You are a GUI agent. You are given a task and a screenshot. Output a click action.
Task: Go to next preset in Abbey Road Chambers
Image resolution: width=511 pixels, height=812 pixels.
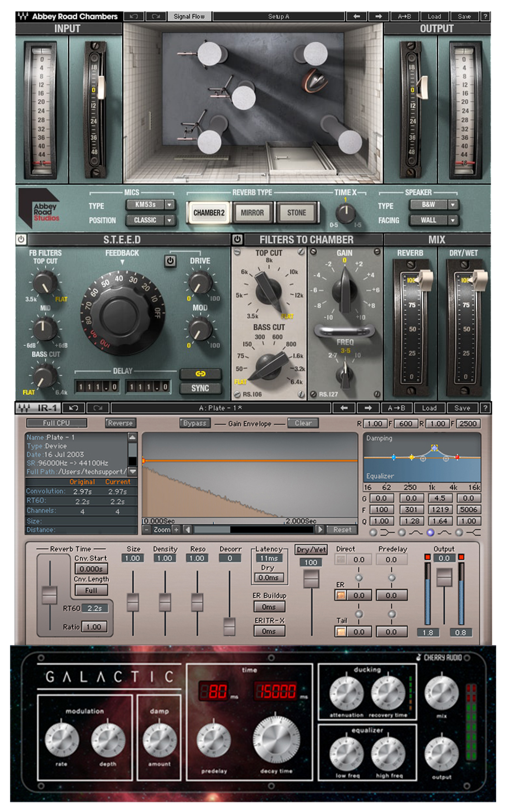[x=378, y=16]
